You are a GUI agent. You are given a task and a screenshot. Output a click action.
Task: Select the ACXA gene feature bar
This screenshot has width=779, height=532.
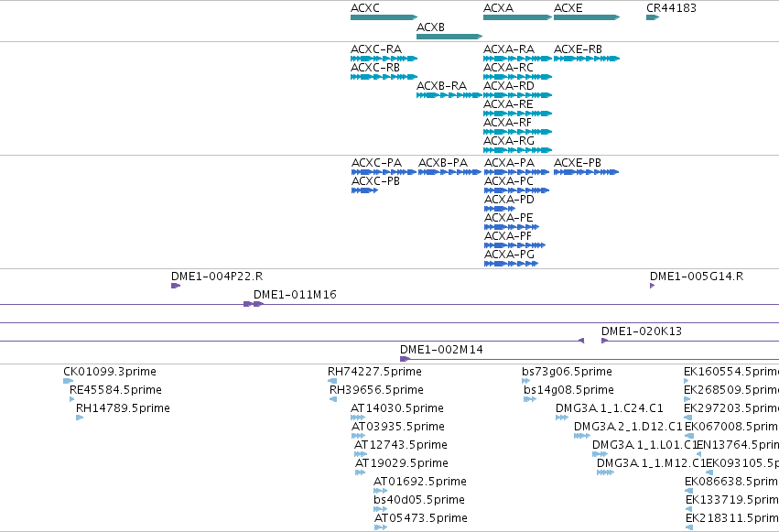[518, 17]
